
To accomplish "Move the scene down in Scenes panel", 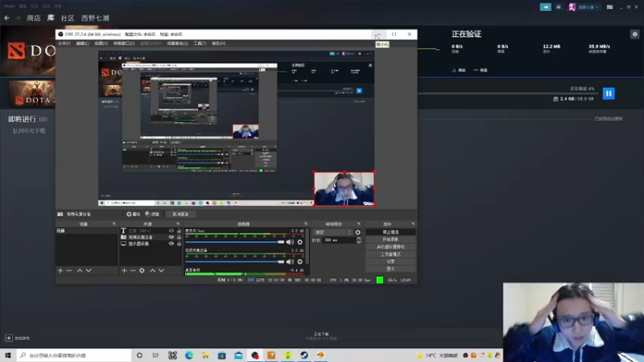I will [89, 270].
